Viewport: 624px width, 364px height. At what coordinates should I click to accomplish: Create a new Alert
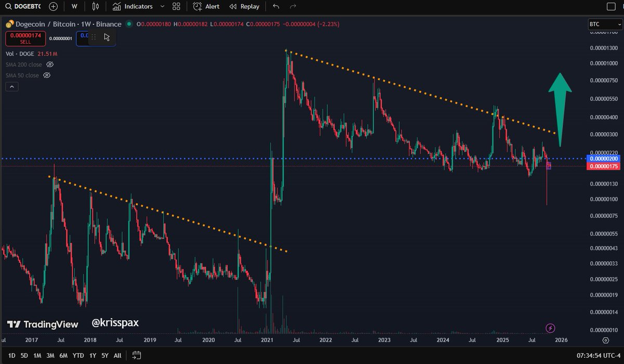(206, 7)
